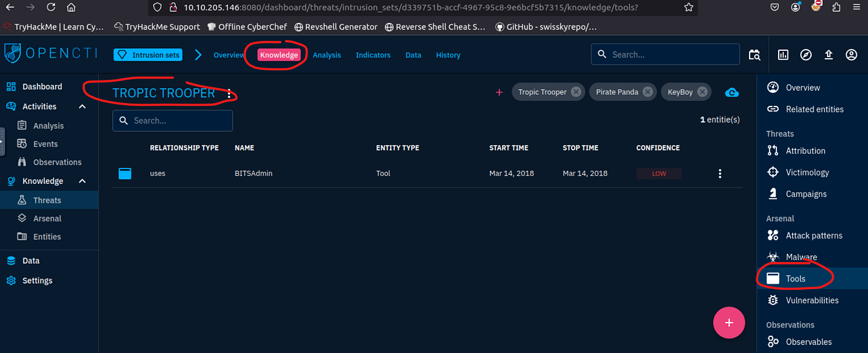Open the OpenCTI logo home link

(x=51, y=53)
